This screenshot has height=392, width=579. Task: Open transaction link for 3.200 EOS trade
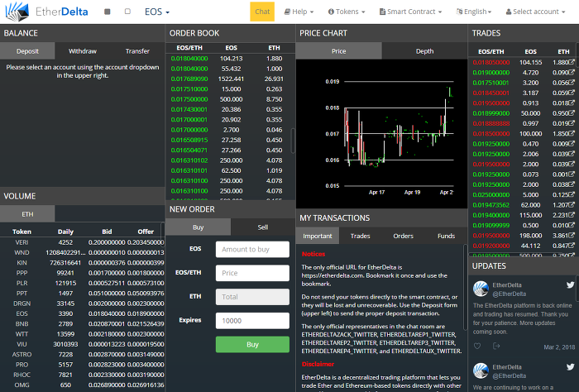tap(572, 83)
